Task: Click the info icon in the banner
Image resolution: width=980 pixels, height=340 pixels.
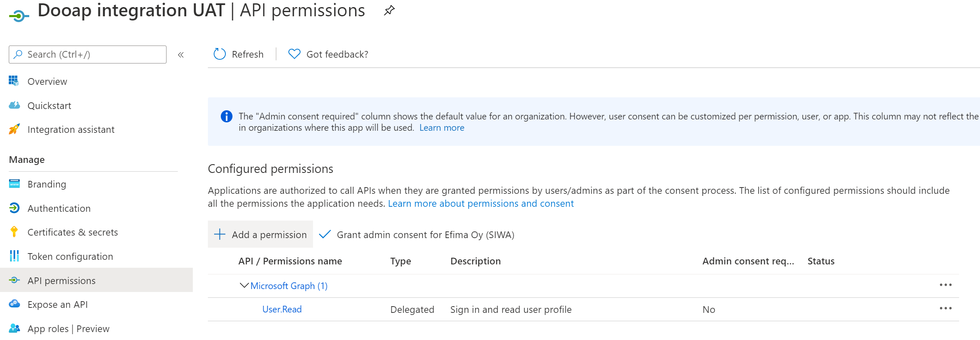Action: 226,116
